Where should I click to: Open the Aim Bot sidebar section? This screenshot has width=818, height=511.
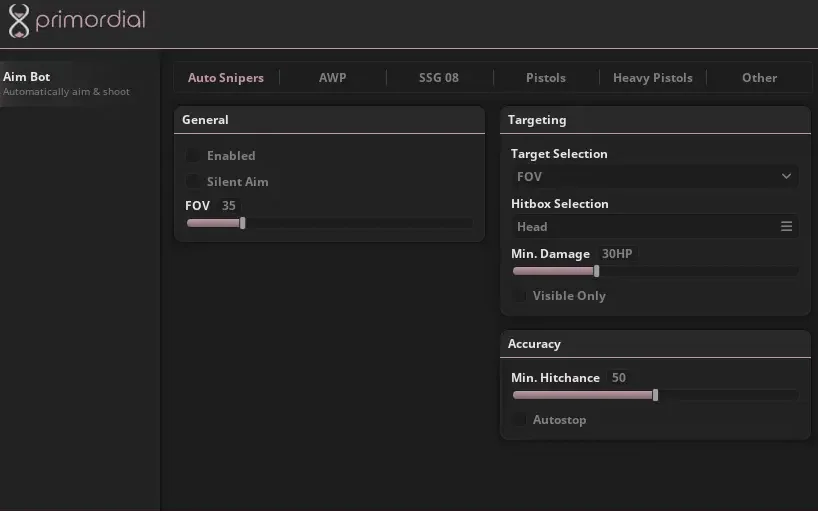click(27, 77)
